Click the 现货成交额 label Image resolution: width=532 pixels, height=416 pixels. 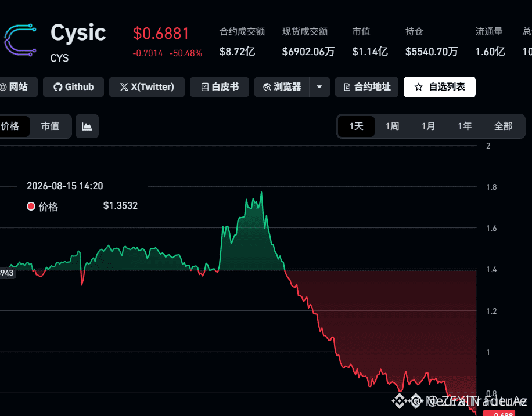pos(305,32)
